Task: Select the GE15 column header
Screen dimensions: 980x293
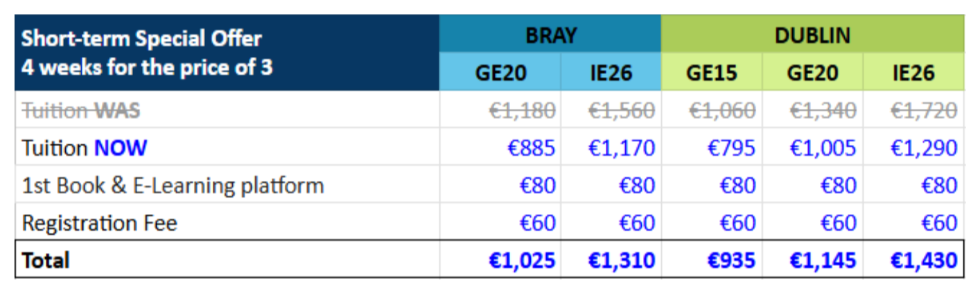Action: pyautogui.click(x=711, y=73)
